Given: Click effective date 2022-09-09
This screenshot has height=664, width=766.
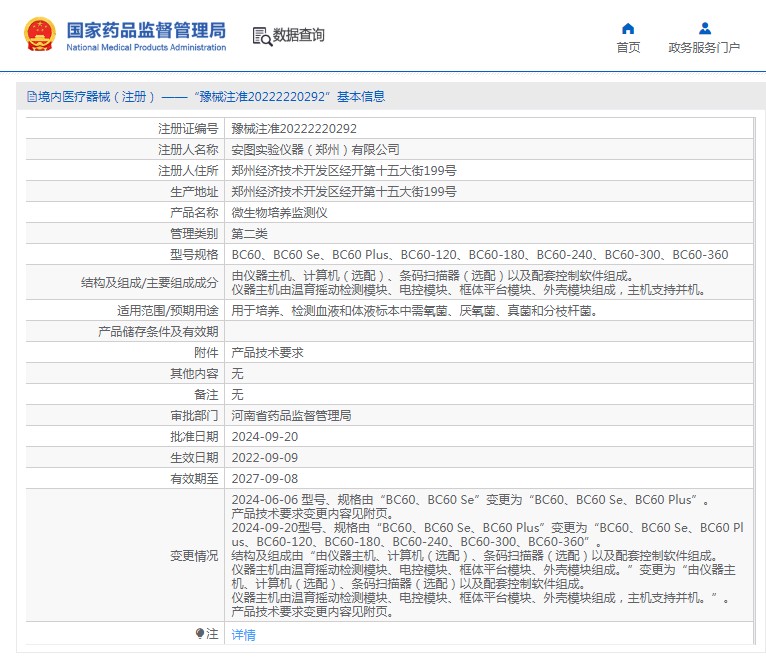Looking at the screenshot, I should point(264,458).
